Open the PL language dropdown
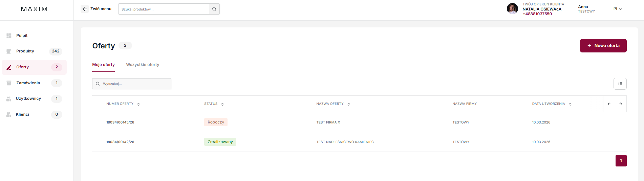 tap(618, 9)
